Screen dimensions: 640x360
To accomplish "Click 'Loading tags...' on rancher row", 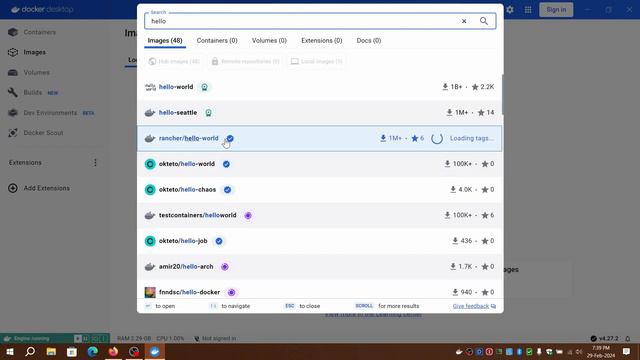I will point(471,138).
